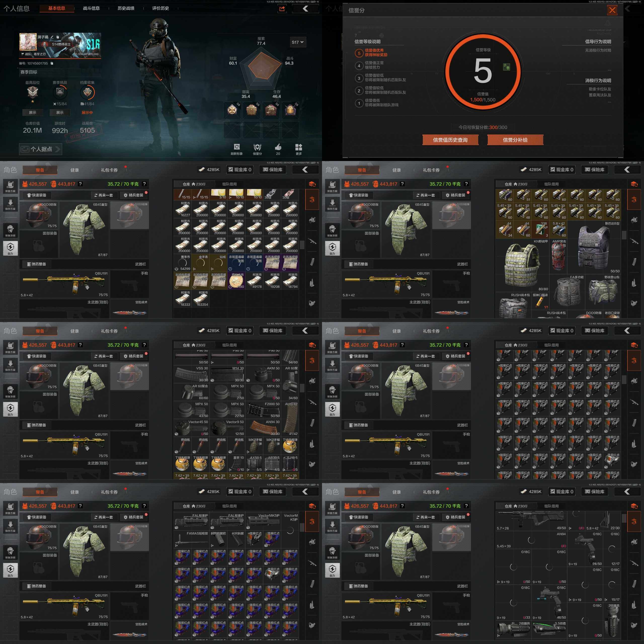Click the orange stash sort icon in 柯恩币 screen

(x=312, y=184)
